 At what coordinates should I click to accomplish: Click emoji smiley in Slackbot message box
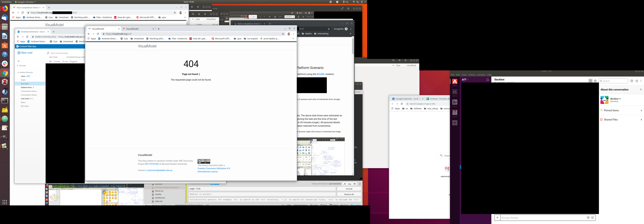[x=592, y=218]
